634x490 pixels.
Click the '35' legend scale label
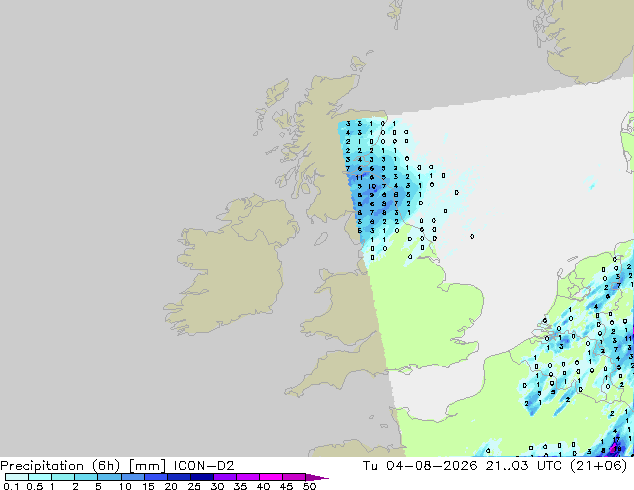[x=240, y=486]
